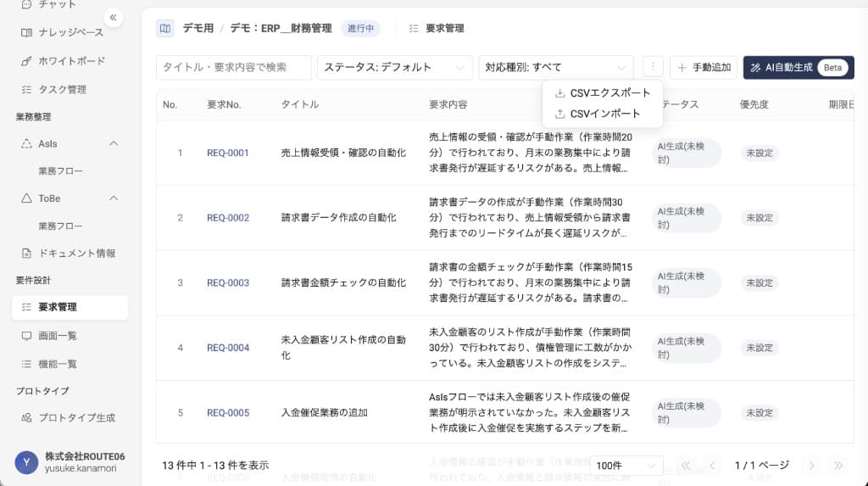Click the 要求管理 header list icon
Image resolution: width=868 pixels, height=486 pixels.
tap(414, 28)
